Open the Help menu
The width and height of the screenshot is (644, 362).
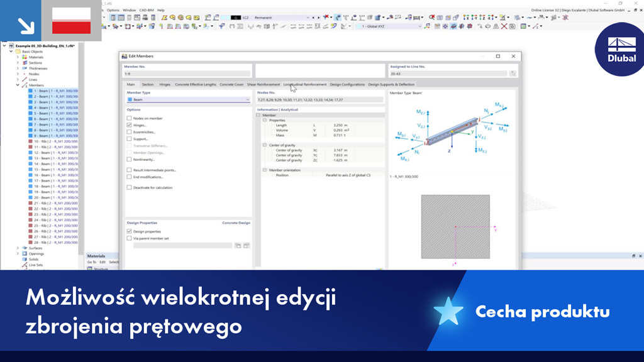161,10
